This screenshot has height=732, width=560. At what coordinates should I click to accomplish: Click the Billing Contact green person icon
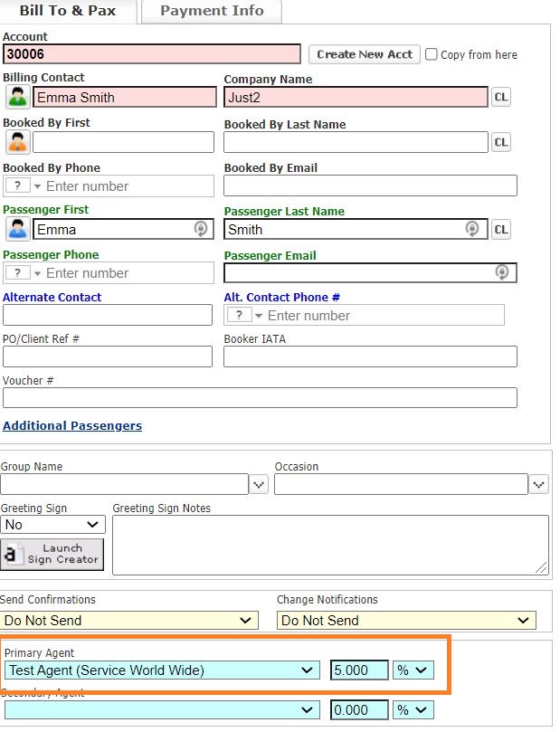[x=16, y=97]
